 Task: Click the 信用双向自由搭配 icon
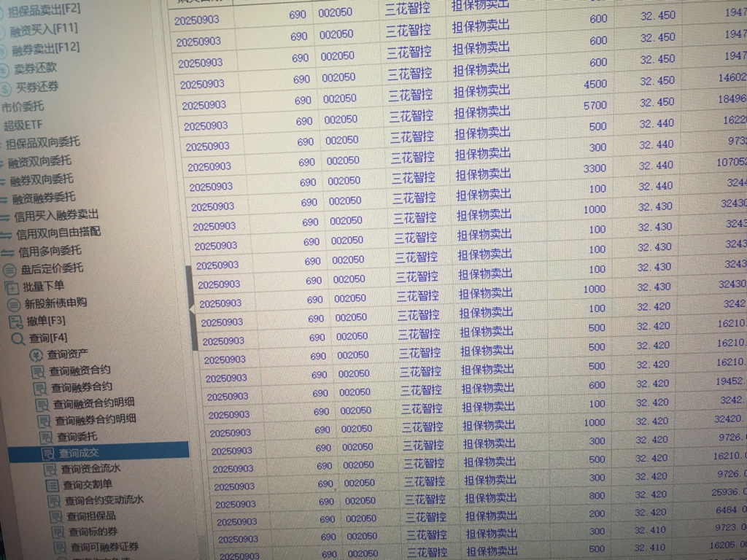7,236
